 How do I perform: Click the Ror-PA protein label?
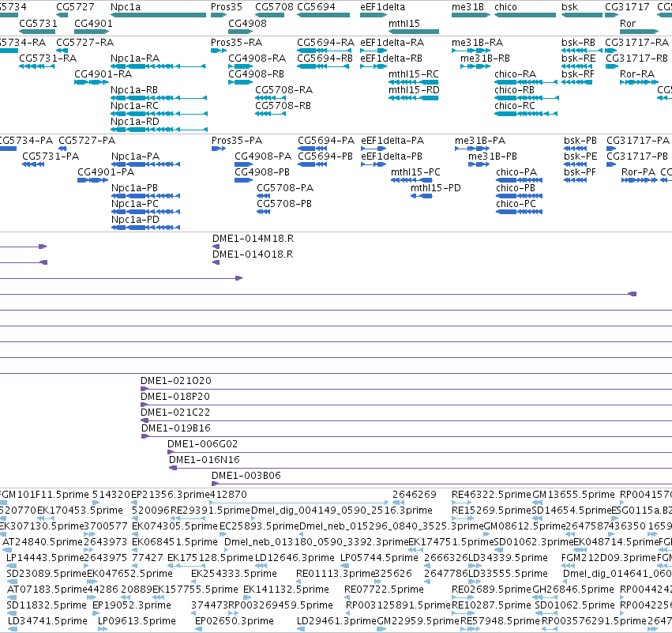click(x=639, y=172)
